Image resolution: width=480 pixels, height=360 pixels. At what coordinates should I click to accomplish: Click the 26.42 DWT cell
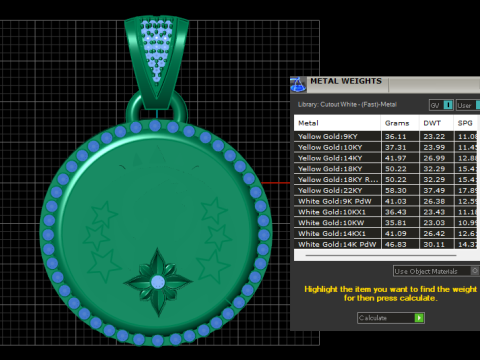coord(437,233)
